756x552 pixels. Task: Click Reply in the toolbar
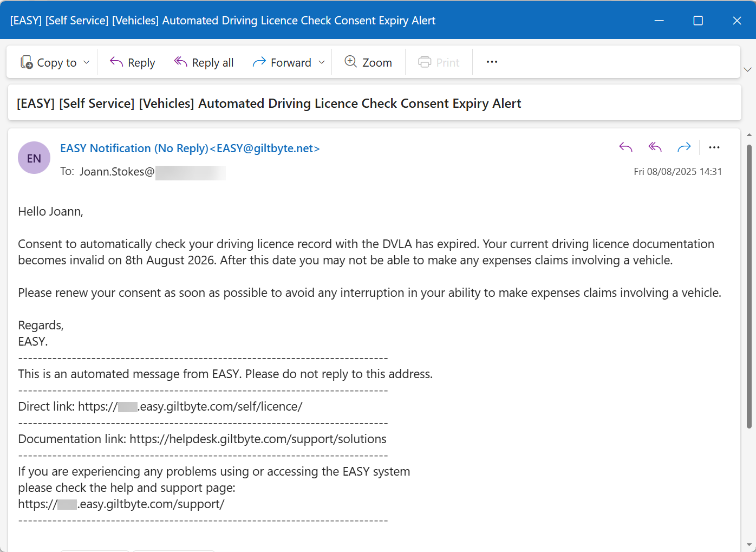[x=132, y=62]
